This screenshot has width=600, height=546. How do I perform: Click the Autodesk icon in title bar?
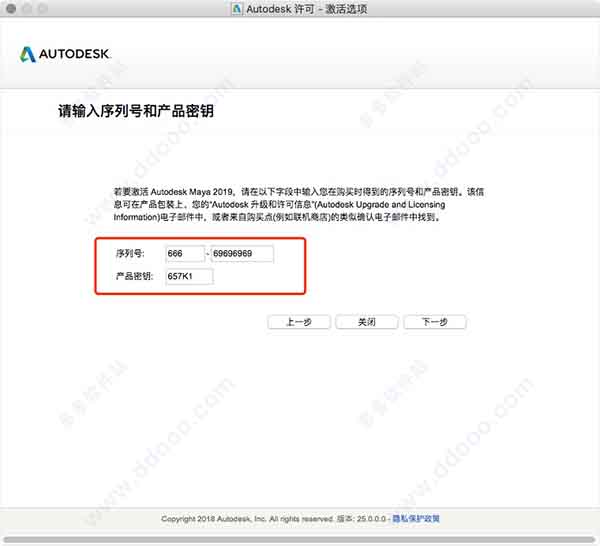tap(237, 8)
